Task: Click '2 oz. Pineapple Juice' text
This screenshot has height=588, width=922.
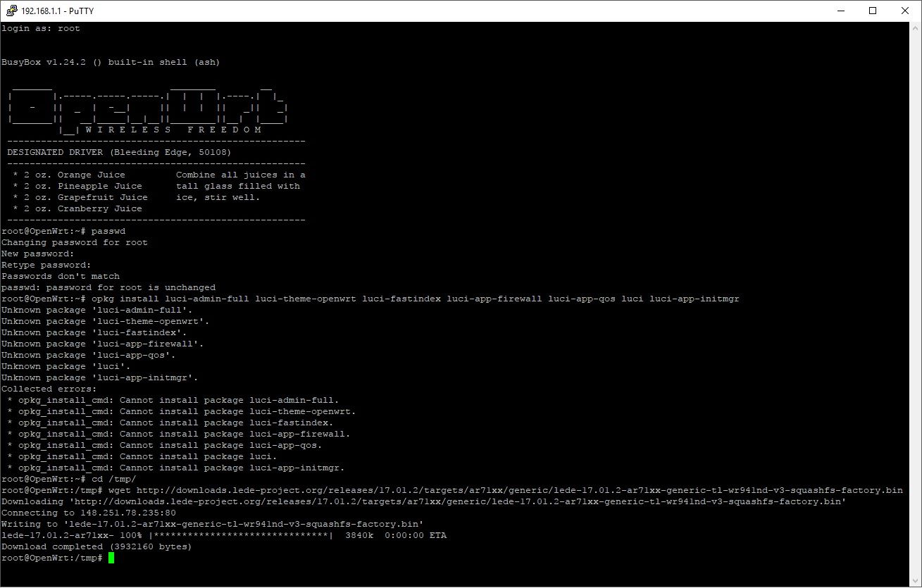Action: point(83,187)
